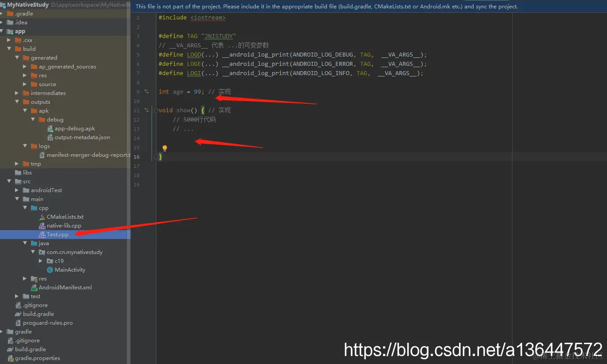Image resolution: width=607 pixels, height=364 pixels.
Task: Toggle the fold marker at closing brace line 16
Action: pos(156,157)
